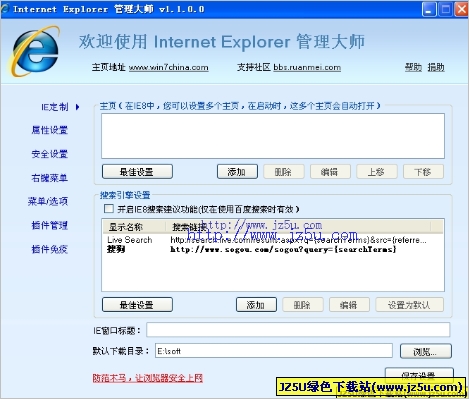
Task: Click the 帮助 link
Action: coord(413,67)
